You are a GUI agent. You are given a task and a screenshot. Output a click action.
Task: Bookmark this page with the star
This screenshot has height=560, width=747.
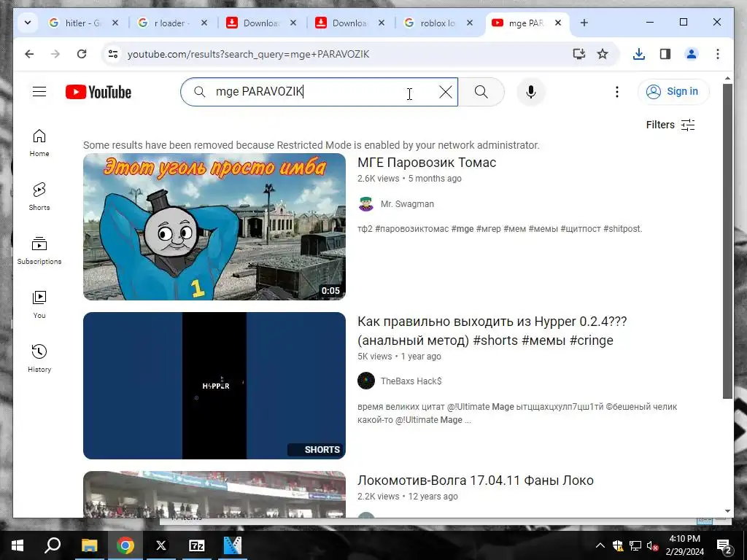coord(603,54)
